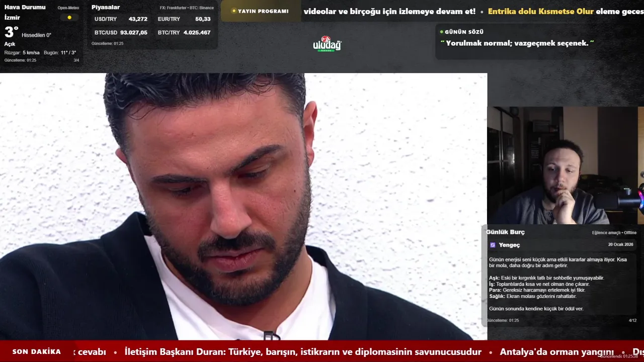This screenshot has width=644, height=362.
Task: Click the streamer webcam feed
Action: (x=566, y=165)
